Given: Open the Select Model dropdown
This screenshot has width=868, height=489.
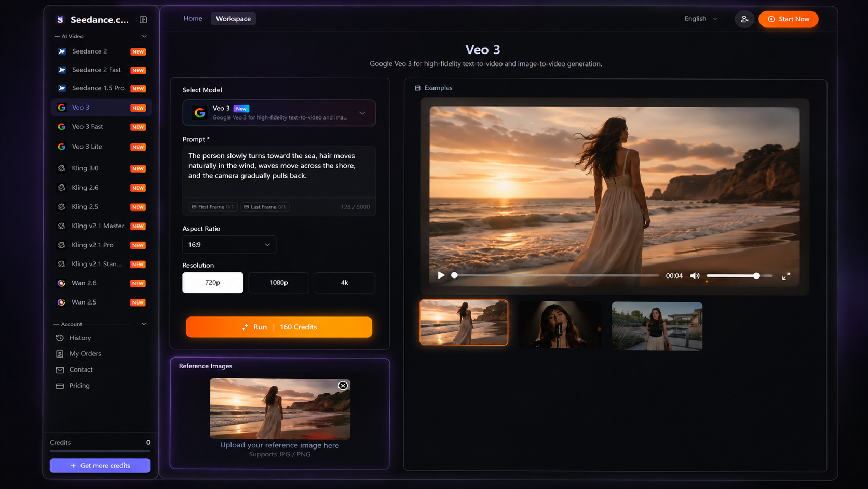Looking at the screenshot, I should click(279, 113).
